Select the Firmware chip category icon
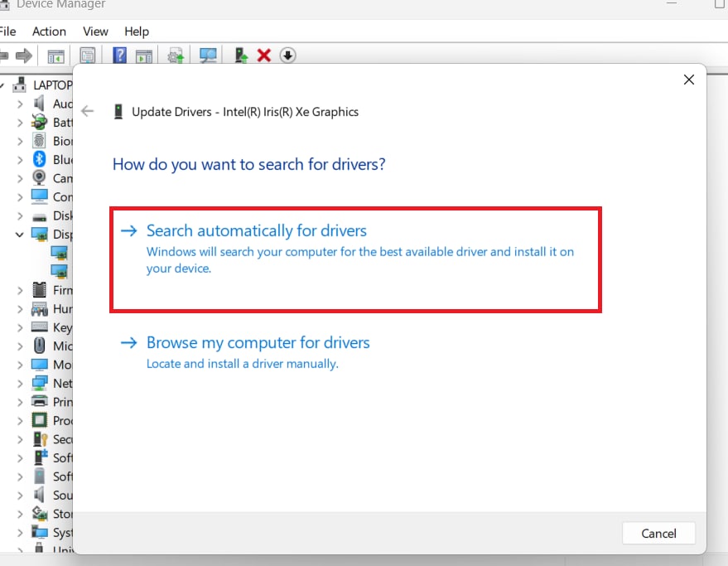 pyautogui.click(x=40, y=290)
